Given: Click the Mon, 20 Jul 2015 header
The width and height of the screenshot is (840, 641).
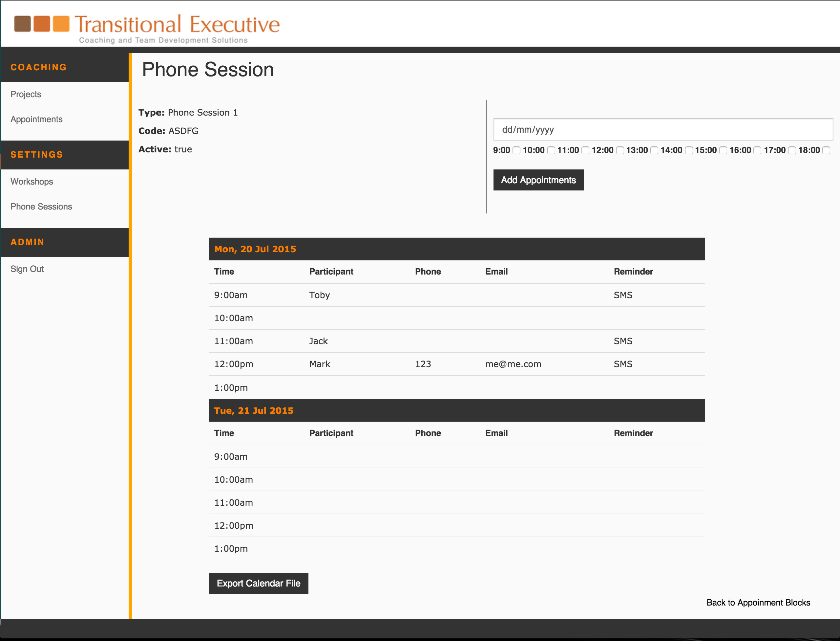Looking at the screenshot, I should pos(255,249).
